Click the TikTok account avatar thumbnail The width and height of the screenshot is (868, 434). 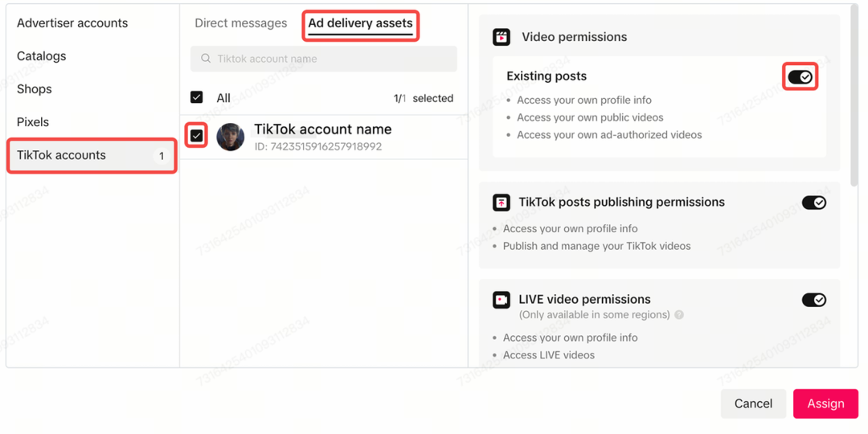click(231, 137)
